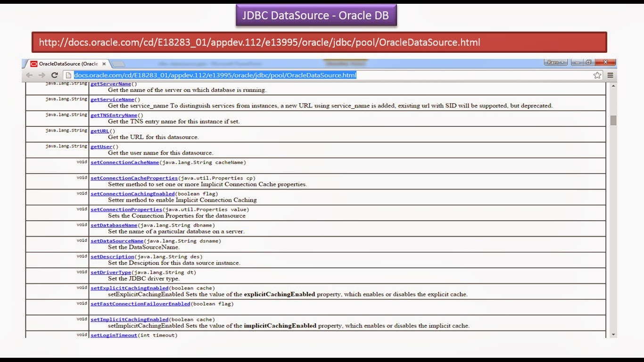Viewport: 644px width, 362px height.
Task: Open the getServerName method link
Action: point(111,84)
